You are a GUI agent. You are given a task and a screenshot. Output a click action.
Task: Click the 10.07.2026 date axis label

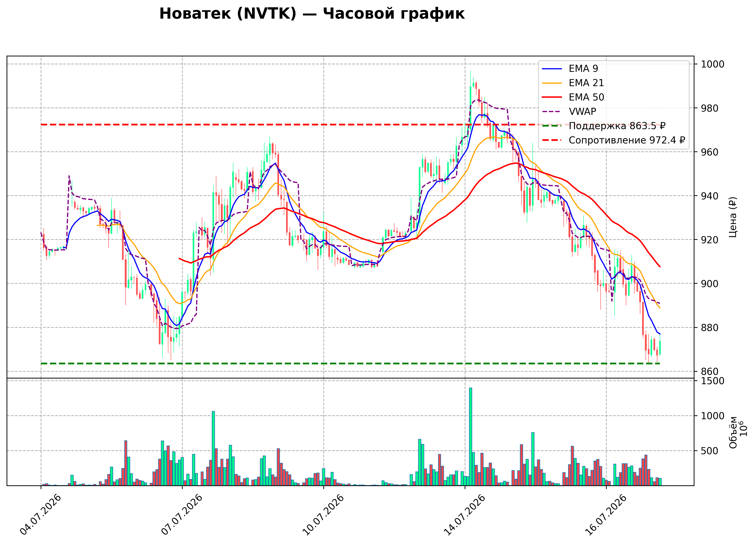pos(323,515)
